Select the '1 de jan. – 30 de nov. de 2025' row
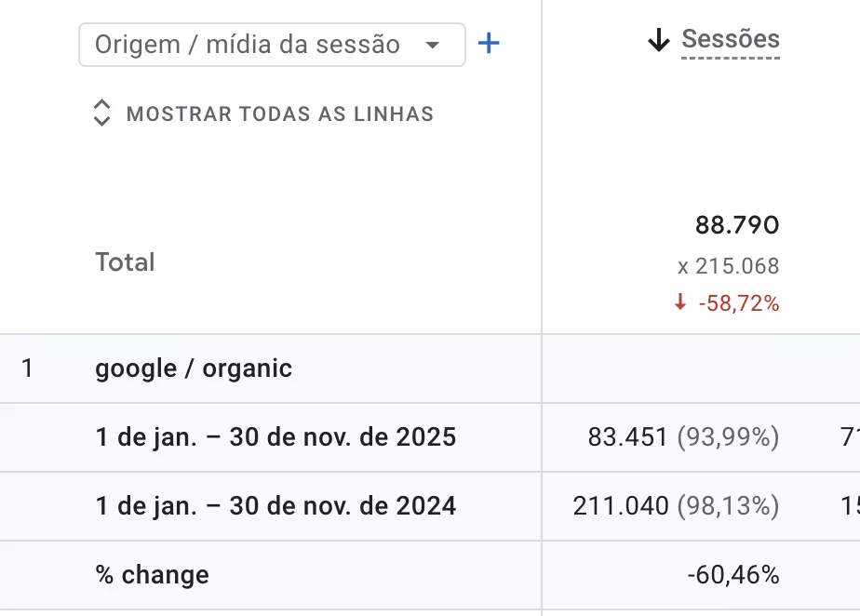This screenshot has width=860, height=616. (275, 437)
